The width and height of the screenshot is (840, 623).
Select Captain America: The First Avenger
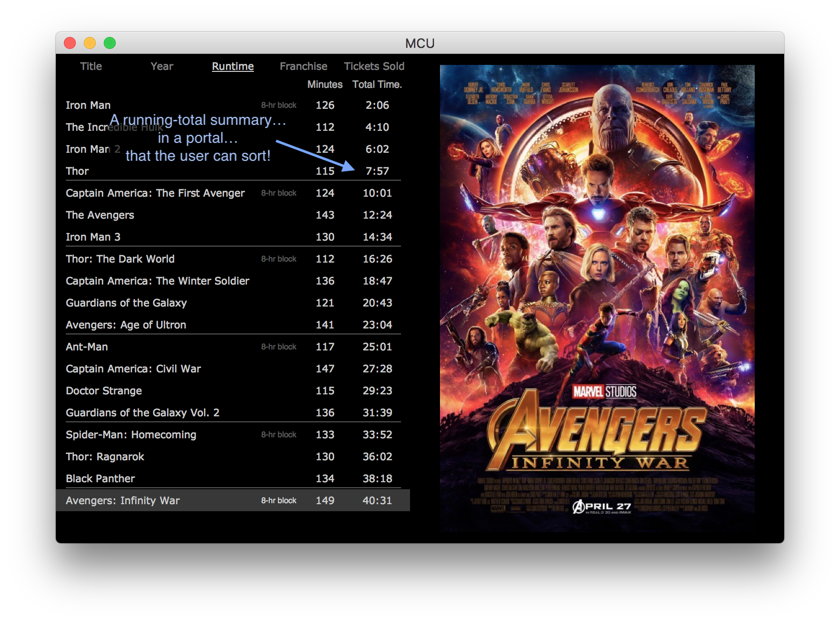(x=155, y=193)
